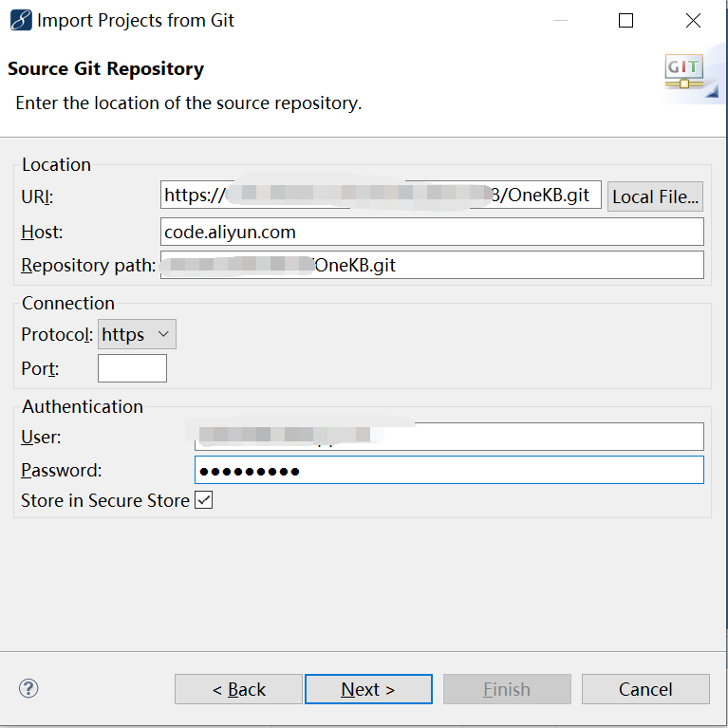Go to previous step with Back
Screen dimensions: 728x728
tap(238, 689)
